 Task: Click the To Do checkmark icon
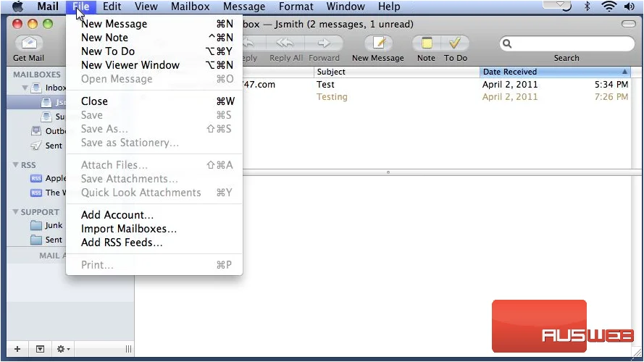coord(455,43)
